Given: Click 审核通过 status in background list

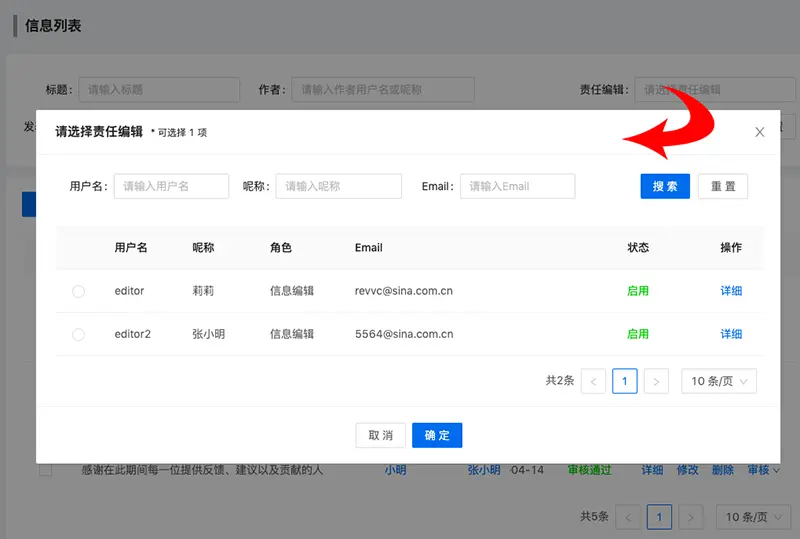Looking at the screenshot, I should (x=589, y=470).
